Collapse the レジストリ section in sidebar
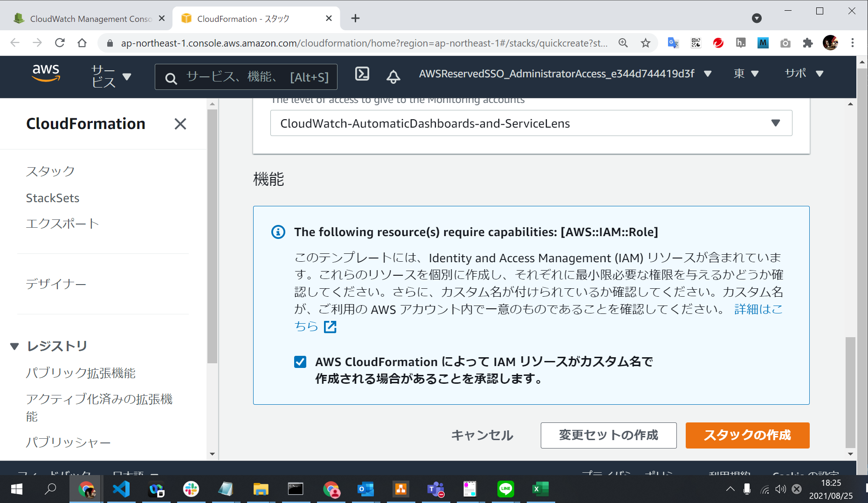The image size is (868, 503). coord(14,346)
